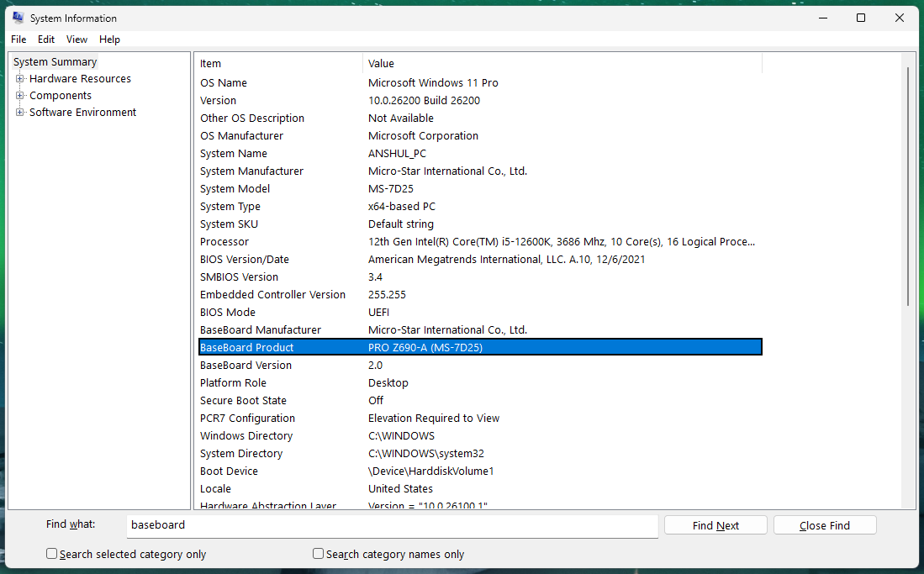Click the value x64-based PC

click(402, 206)
